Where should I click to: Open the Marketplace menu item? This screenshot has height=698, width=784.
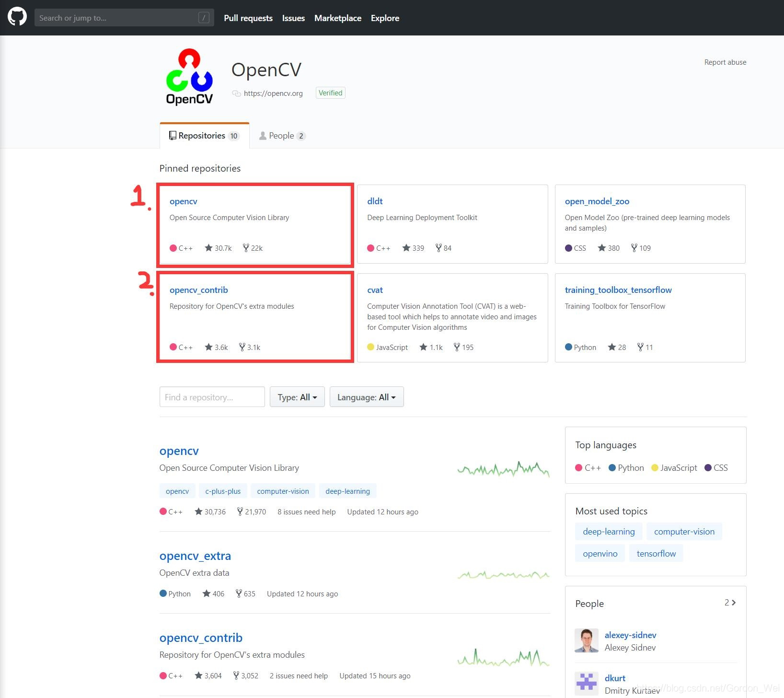point(338,18)
